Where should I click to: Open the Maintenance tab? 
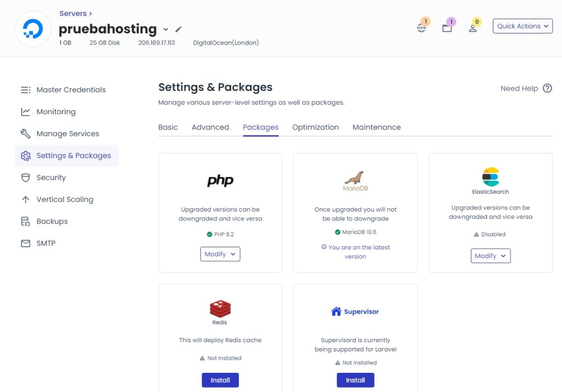tap(376, 127)
